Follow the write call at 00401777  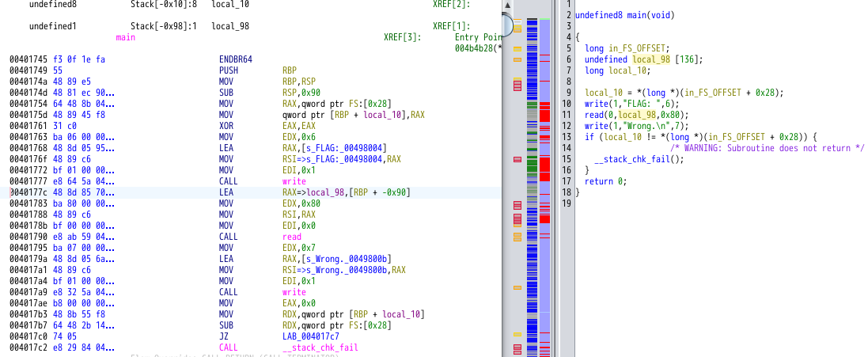click(294, 181)
